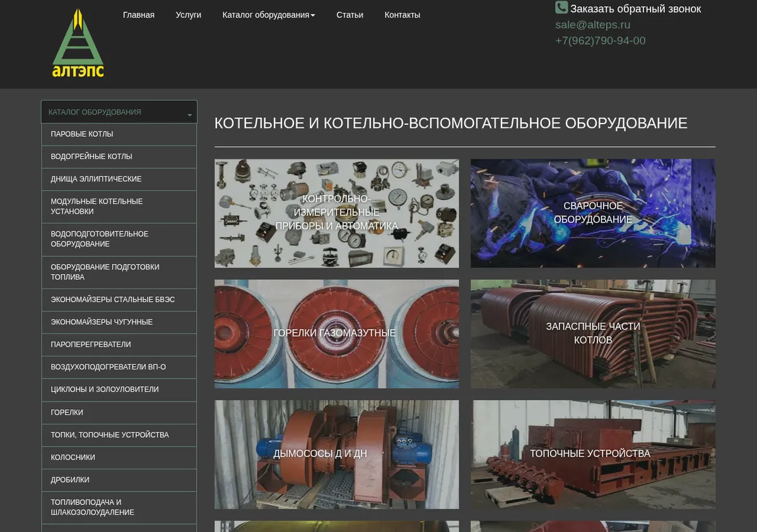The width and height of the screenshot is (757, 532).
Task: Choose Циклоны и золоуловители in the sidebar
Action: [119, 390]
